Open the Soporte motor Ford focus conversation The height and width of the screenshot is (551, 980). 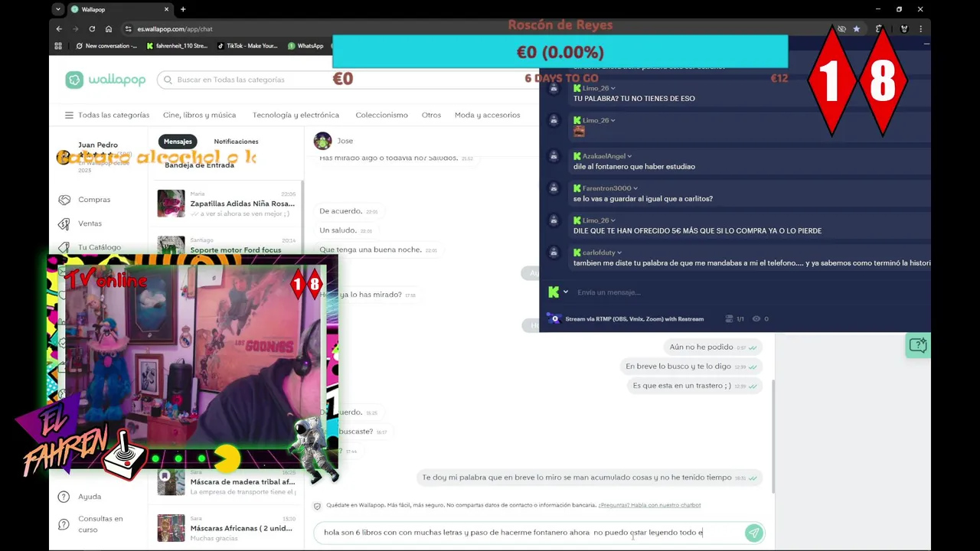tap(227, 245)
